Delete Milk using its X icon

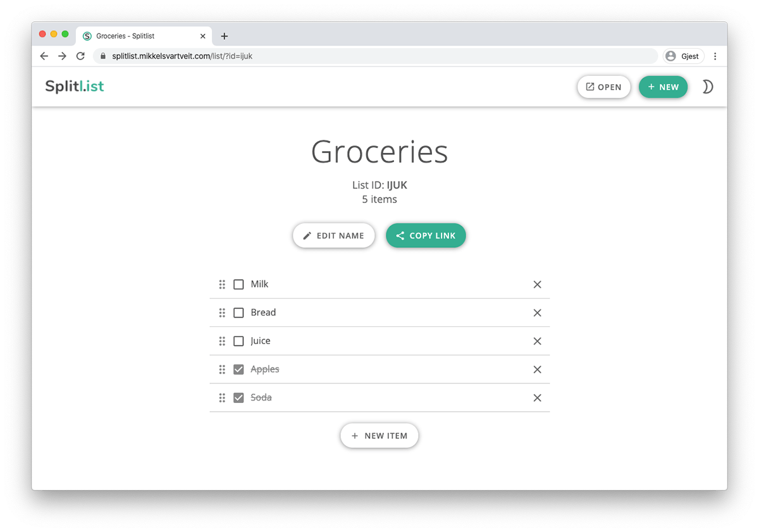[537, 284]
